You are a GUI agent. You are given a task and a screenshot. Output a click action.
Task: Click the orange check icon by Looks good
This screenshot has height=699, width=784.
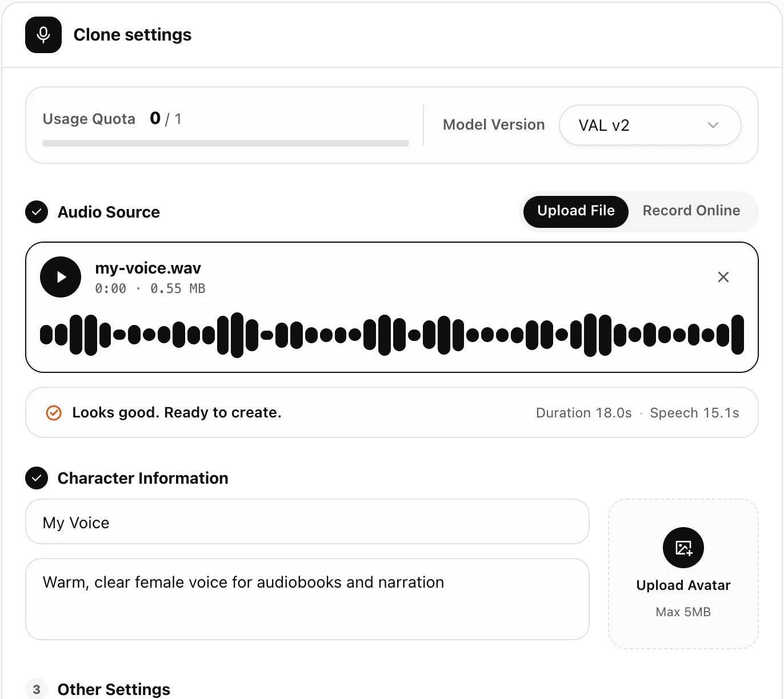click(54, 412)
